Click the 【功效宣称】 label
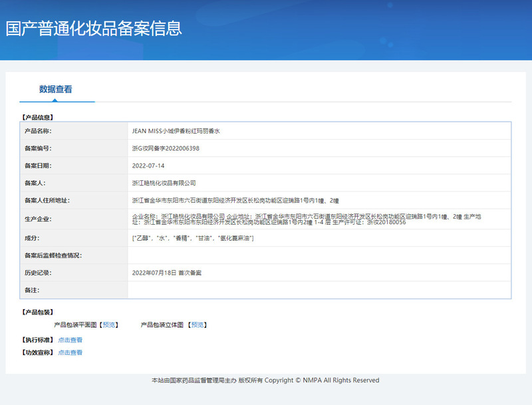The width and height of the screenshot is (532, 405). (38, 352)
